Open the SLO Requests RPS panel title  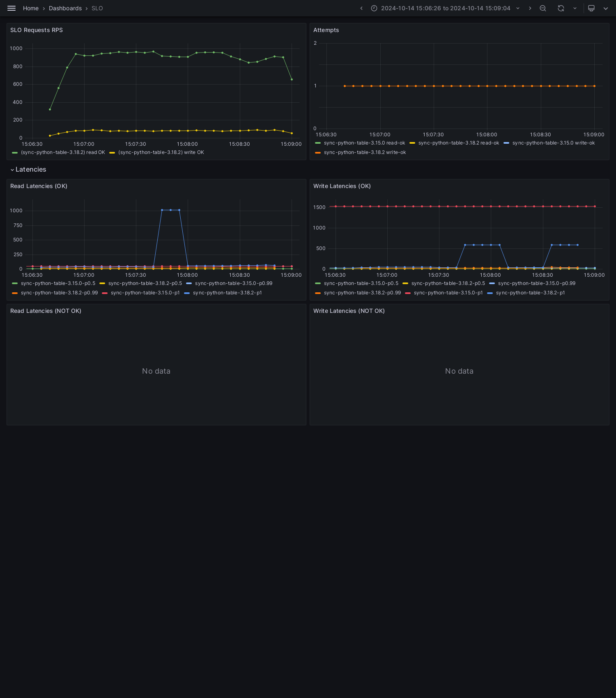point(37,30)
